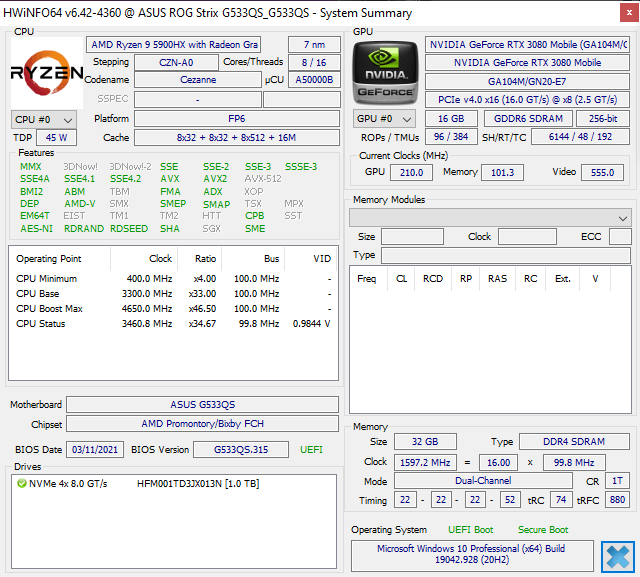The width and height of the screenshot is (640, 577).
Task: Click the BIOS version G533QS.315
Action: (x=241, y=450)
